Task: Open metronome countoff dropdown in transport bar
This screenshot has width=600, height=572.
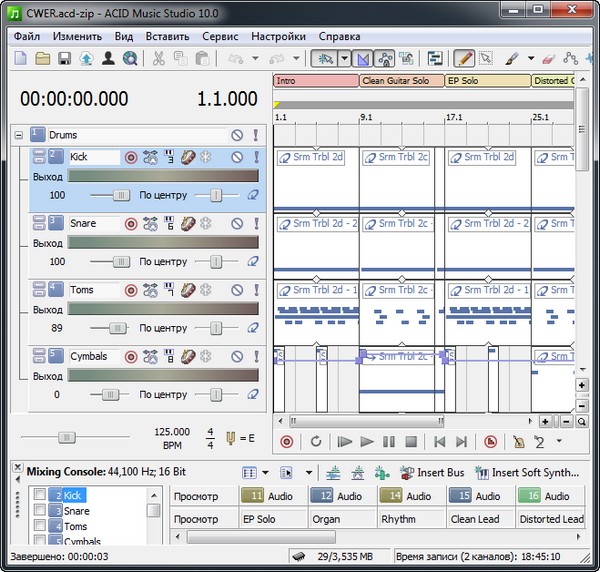Action: coord(559,441)
